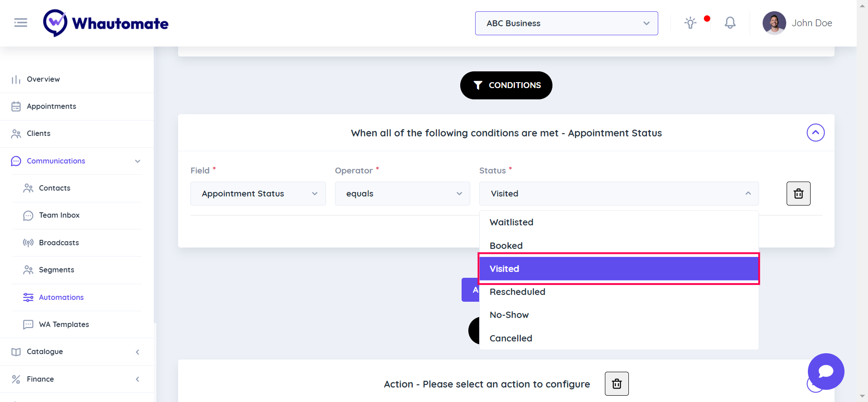This screenshot has height=402, width=868.
Task: Click the Whautomate logo
Action: pos(106,23)
